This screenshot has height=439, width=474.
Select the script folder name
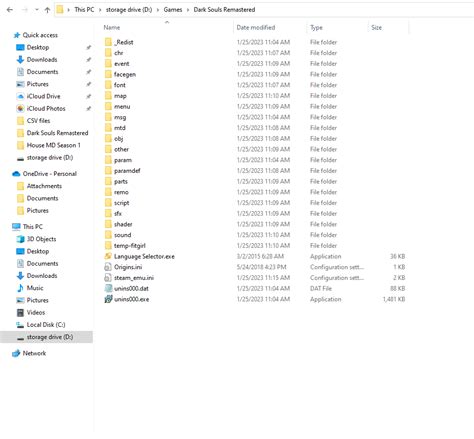click(x=121, y=203)
